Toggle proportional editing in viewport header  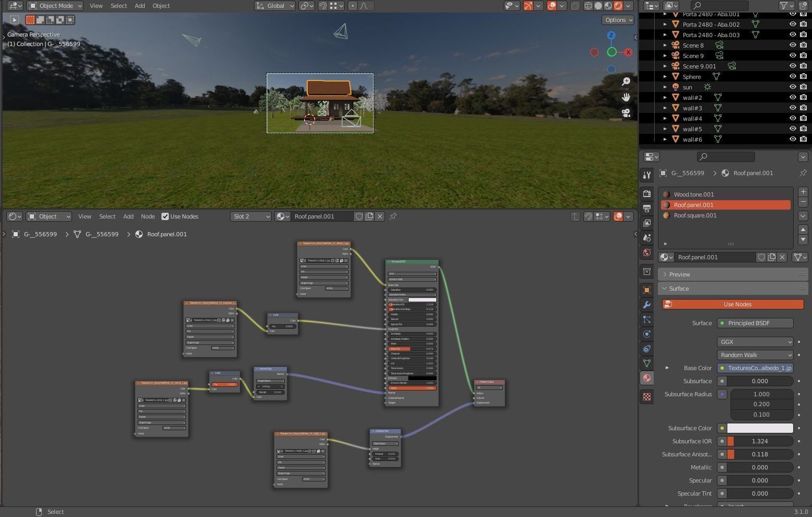click(353, 6)
